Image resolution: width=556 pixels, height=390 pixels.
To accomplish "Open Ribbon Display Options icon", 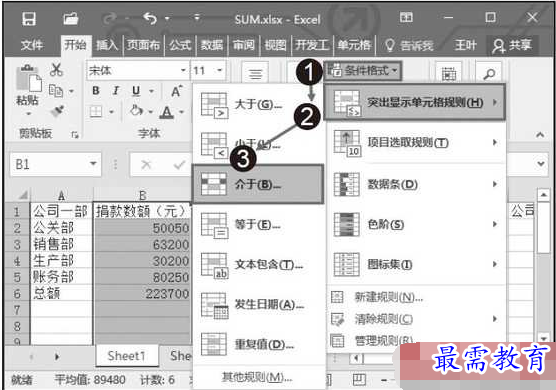I will pos(406,17).
